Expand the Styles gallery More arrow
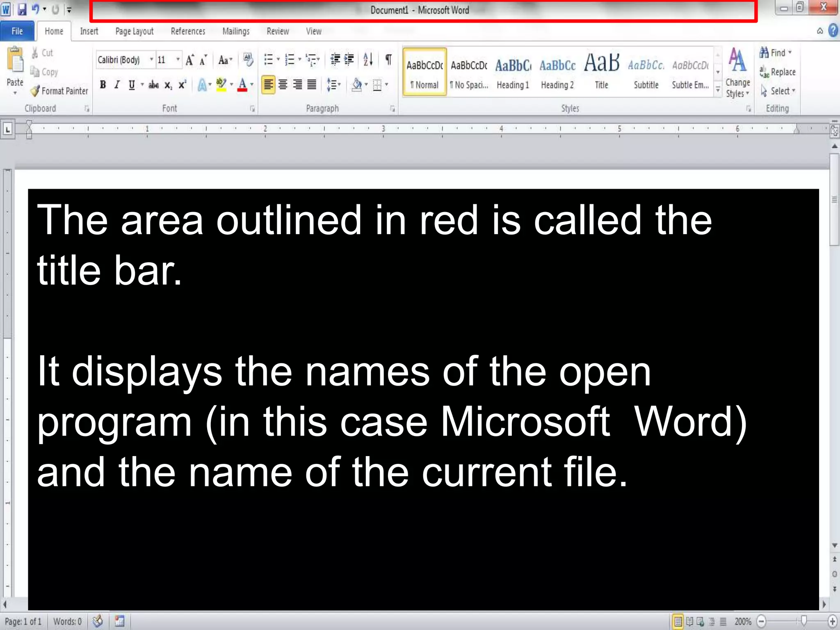 pyautogui.click(x=718, y=89)
